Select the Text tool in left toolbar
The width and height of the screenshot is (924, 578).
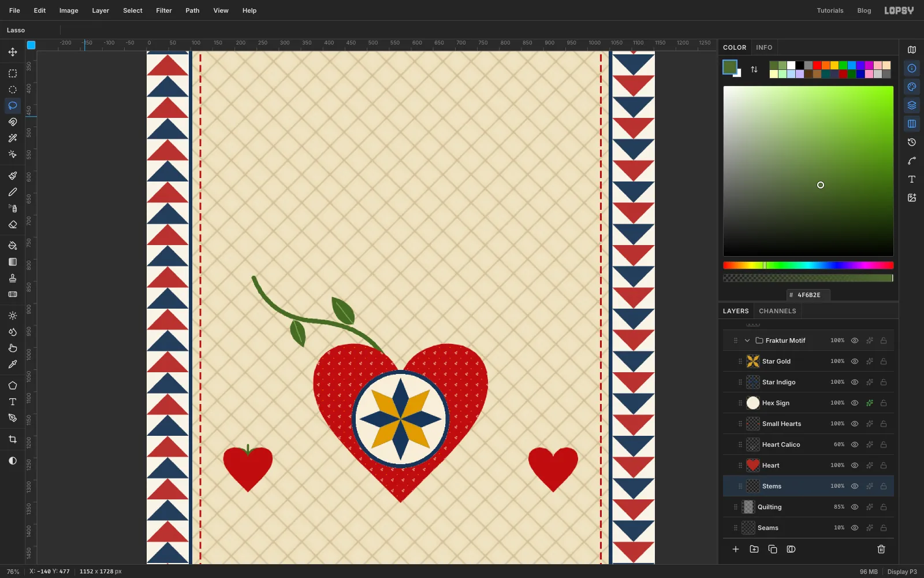(13, 402)
